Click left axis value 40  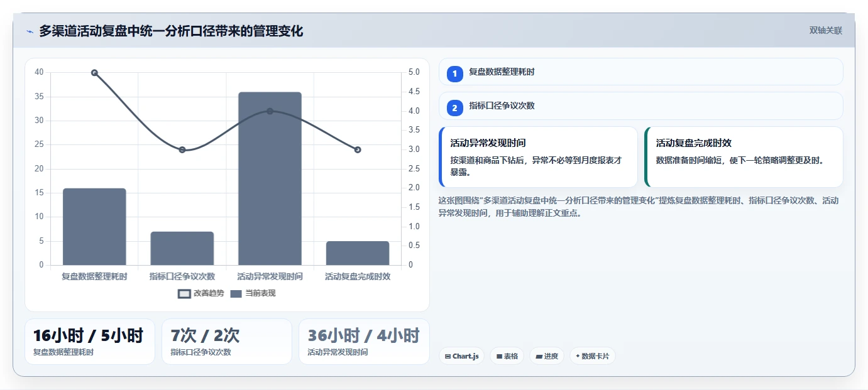39,72
